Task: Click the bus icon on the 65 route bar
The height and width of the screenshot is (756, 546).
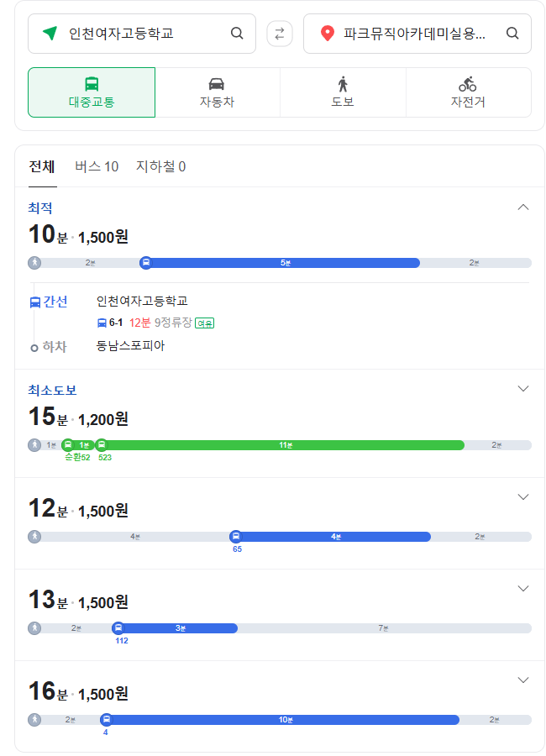Action: [236, 537]
